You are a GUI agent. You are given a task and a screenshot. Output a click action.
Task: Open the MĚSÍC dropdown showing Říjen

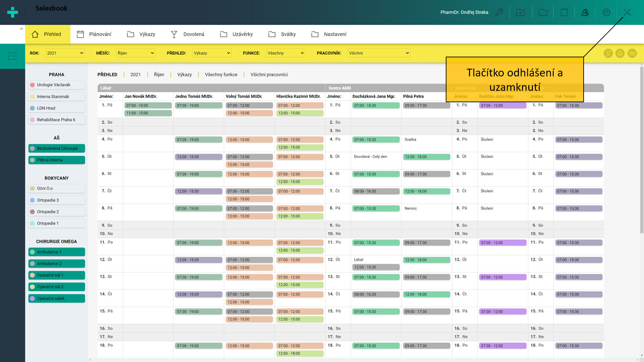click(x=136, y=53)
